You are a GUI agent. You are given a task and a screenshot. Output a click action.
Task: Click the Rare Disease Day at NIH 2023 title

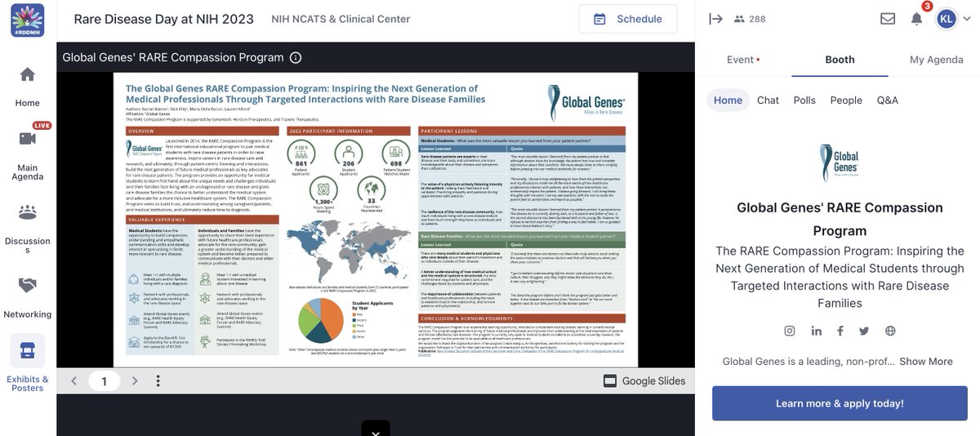click(164, 19)
